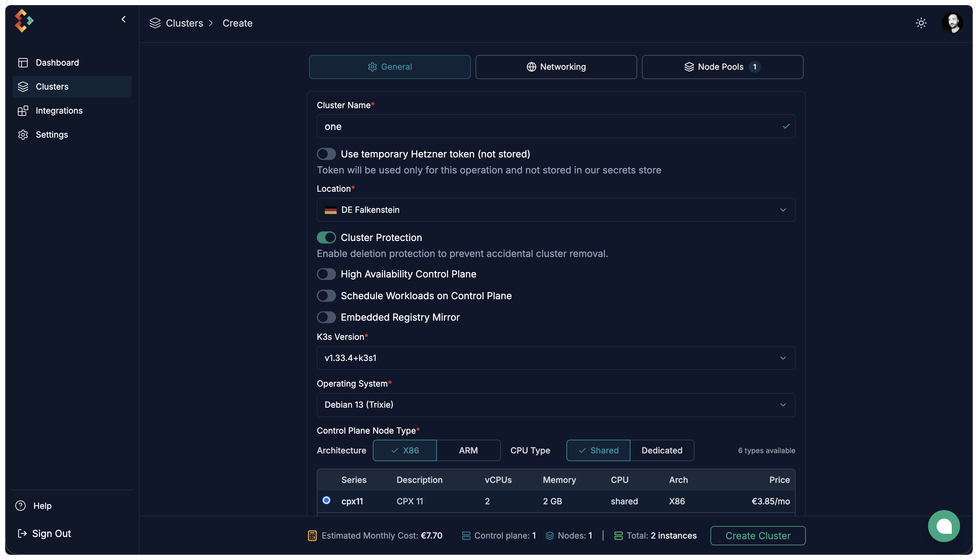Image resolution: width=978 pixels, height=560 pixels.
Task: Click the Help question mark icon
Action: 20,505
